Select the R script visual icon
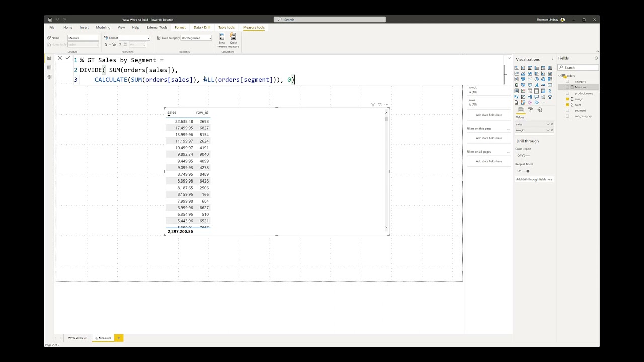 tap(550, 91)
